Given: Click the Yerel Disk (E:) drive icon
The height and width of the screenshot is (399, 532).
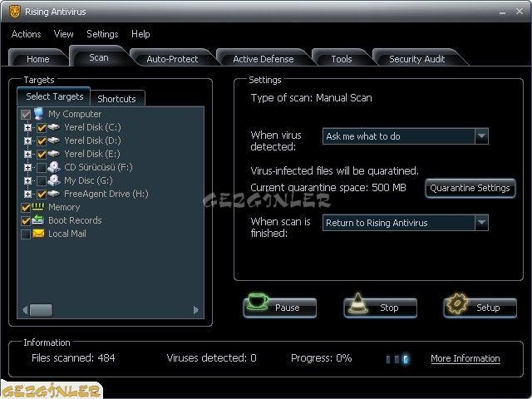Looking at the screenshot, I should coord(53,154).
